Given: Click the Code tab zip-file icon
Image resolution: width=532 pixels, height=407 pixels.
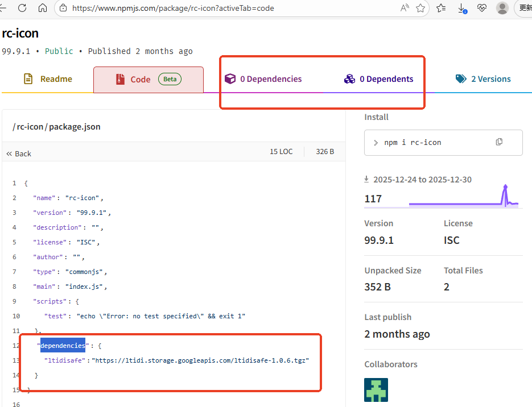Looking at the screenshot, I should tap(120, 79).
